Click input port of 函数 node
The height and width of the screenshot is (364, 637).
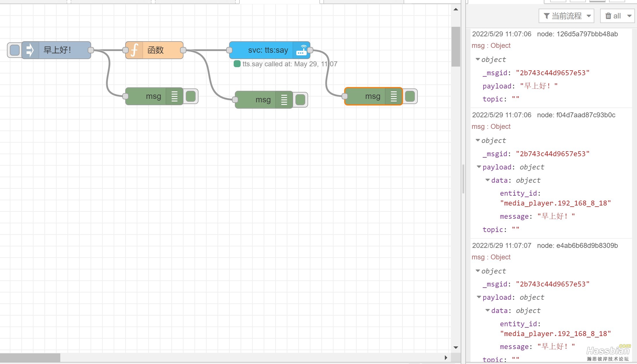pyautogui.click(x=125, y=50)
